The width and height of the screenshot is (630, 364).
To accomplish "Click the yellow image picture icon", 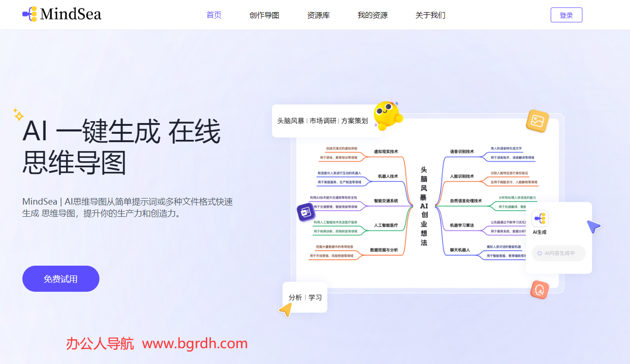I will pos(537,121).
